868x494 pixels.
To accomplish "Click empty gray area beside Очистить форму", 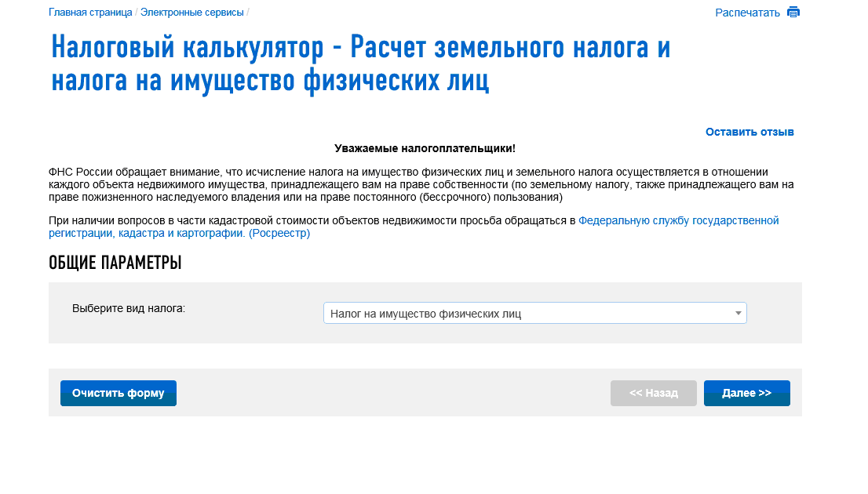I will [x=392, y=394].
